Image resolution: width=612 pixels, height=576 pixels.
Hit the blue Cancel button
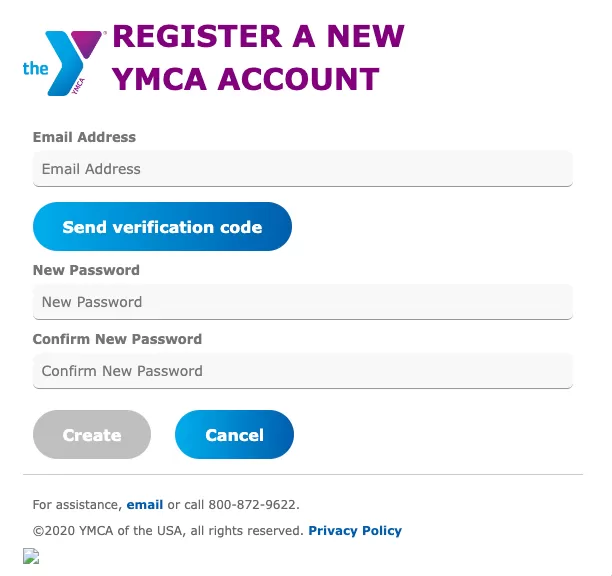pyautogui.click(x=234, y=435)
